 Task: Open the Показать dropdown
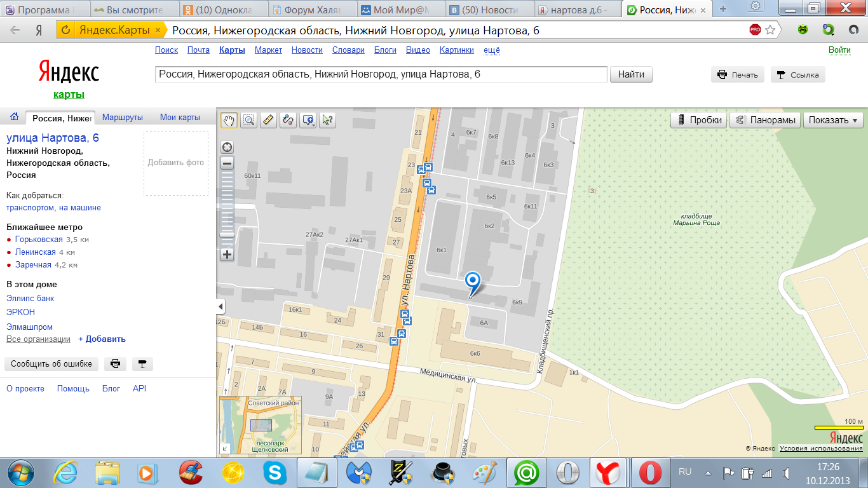833,120
